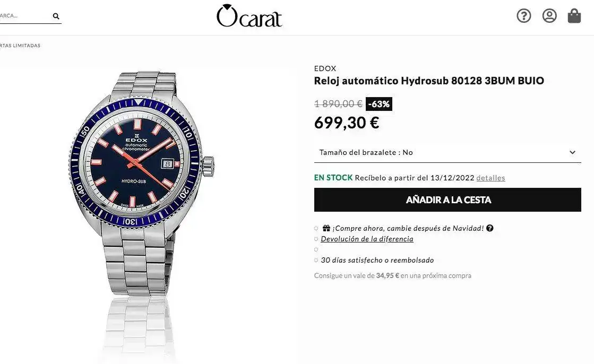Open the detalles delivery link
594x364 pixels.
pyautogui.click(x=490, y=178)
